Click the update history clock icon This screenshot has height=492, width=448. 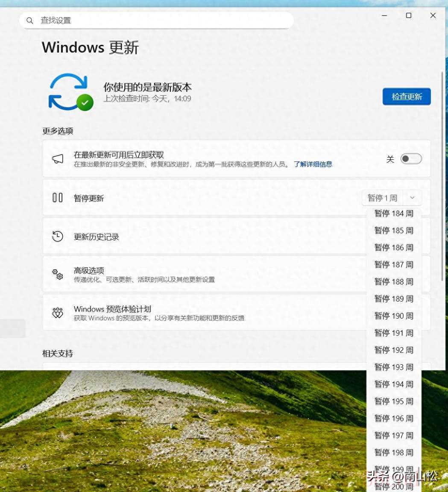[57, 236]
